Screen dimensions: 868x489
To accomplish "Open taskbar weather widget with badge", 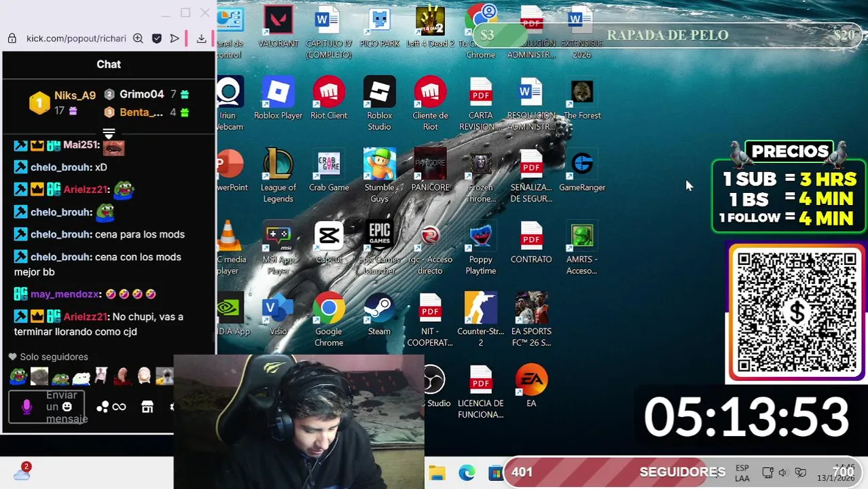I will click(x=22, y=472).
